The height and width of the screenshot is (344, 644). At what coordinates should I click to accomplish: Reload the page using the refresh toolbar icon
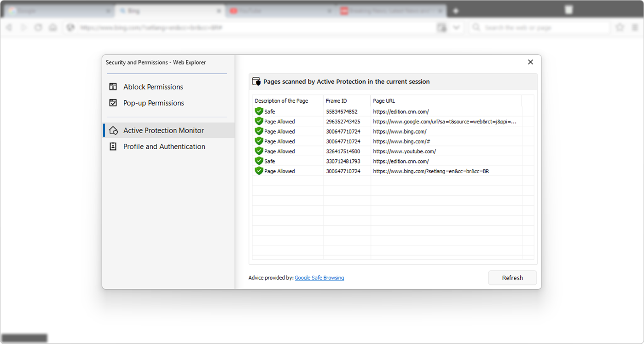click(x=38, y=27)
